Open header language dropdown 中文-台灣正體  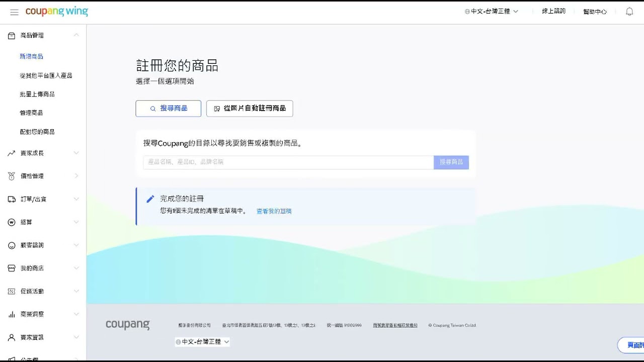pyautogui.click(x=492, y=12)
